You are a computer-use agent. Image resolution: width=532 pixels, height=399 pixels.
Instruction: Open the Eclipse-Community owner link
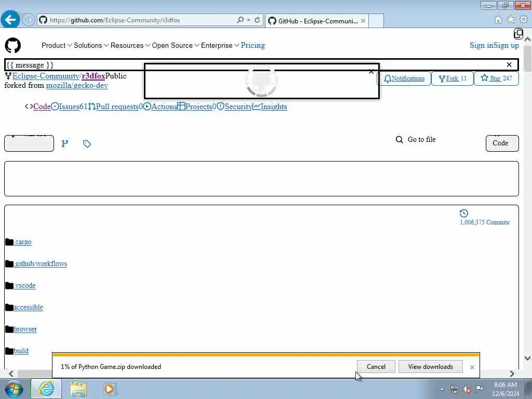click(x=46, y=76)
